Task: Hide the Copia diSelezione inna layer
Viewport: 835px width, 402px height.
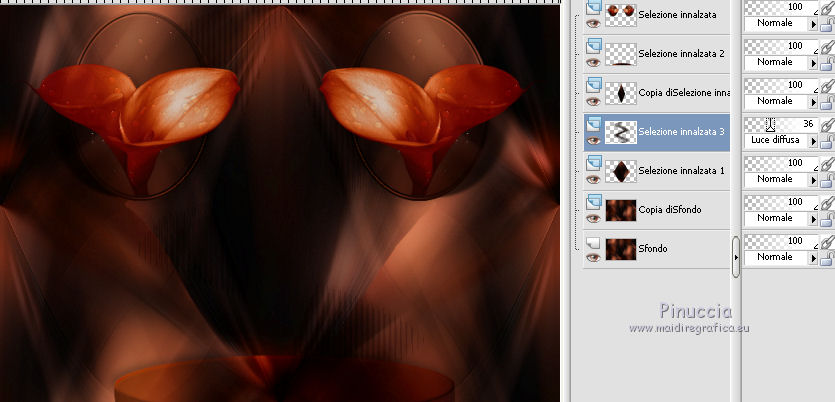Action: (593, 101)
